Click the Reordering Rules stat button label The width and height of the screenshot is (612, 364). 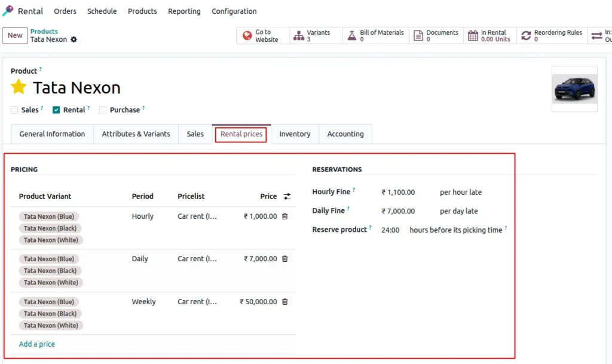(x=558, y=36)
